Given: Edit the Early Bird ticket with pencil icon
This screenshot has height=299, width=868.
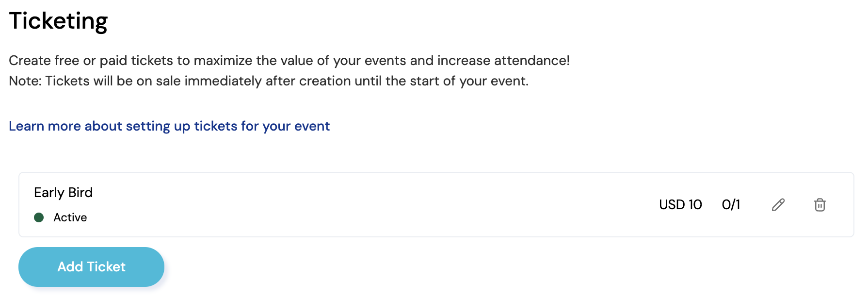Looking at the screenshot, I should tap(778, 205).
